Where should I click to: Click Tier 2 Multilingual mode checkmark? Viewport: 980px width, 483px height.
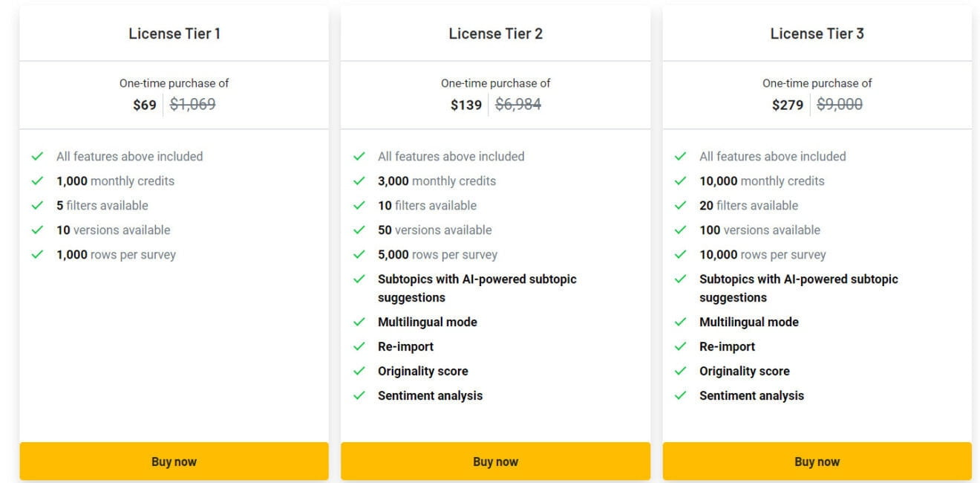pyautogui.click(x=359, y=322)
